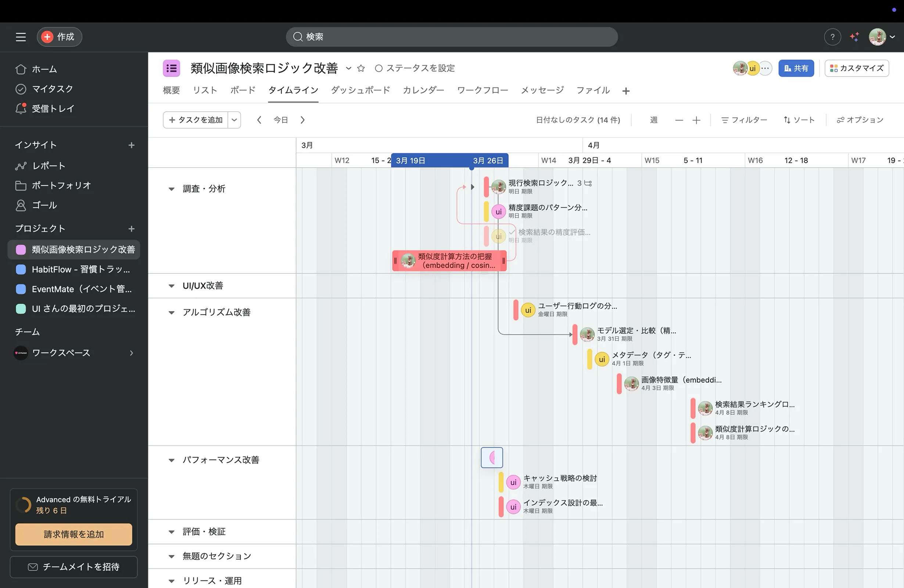Open 日付なしのタスク (14 件) list

pos(578,120)
